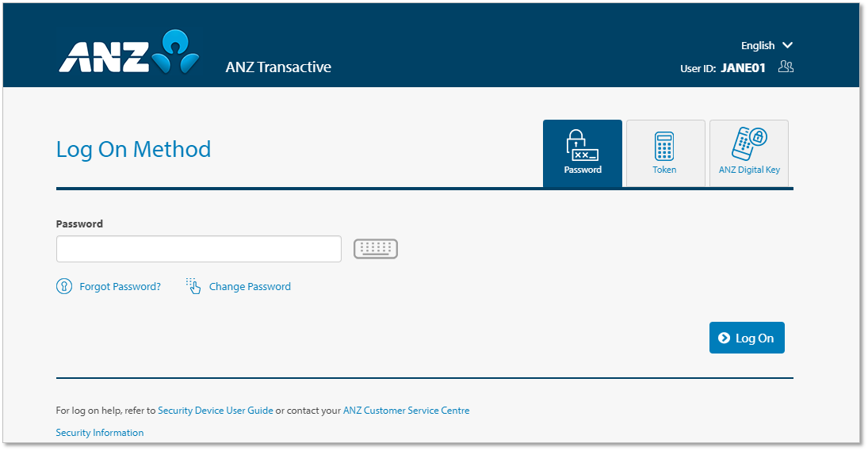Choose the ANZ Digital Key tab
Image resolution: width=868 pixels, height=451 pixels.
749,153
